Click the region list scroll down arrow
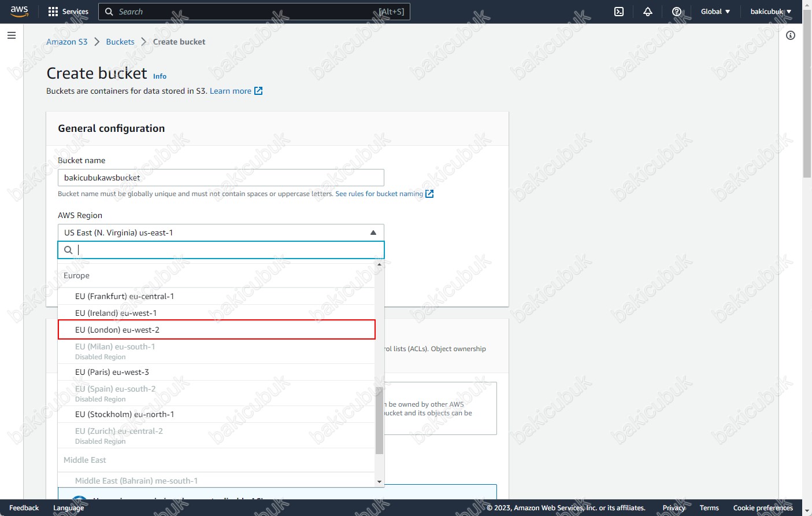This screenshot has height=516, width=812. click(x=379, y=482)
